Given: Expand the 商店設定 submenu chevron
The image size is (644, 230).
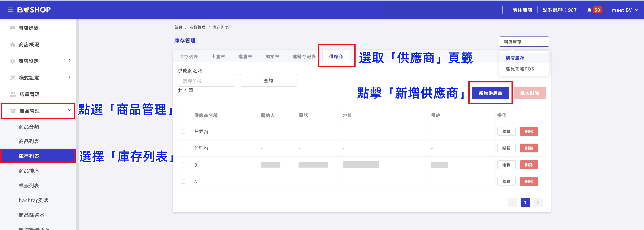Looking at the screenshot, I should pyautogui.click(x=70, y=60).
